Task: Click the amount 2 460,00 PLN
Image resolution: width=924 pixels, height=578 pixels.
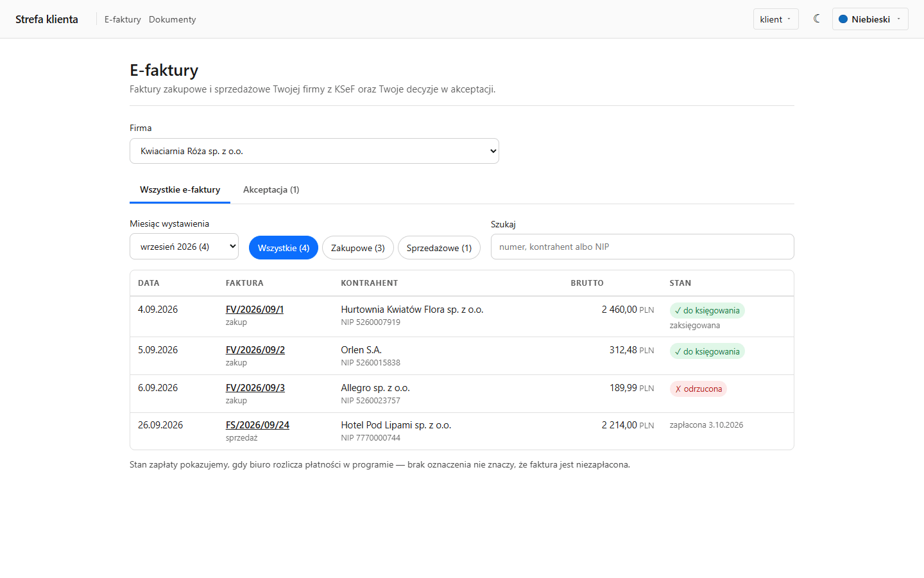Action: point(628,310)
